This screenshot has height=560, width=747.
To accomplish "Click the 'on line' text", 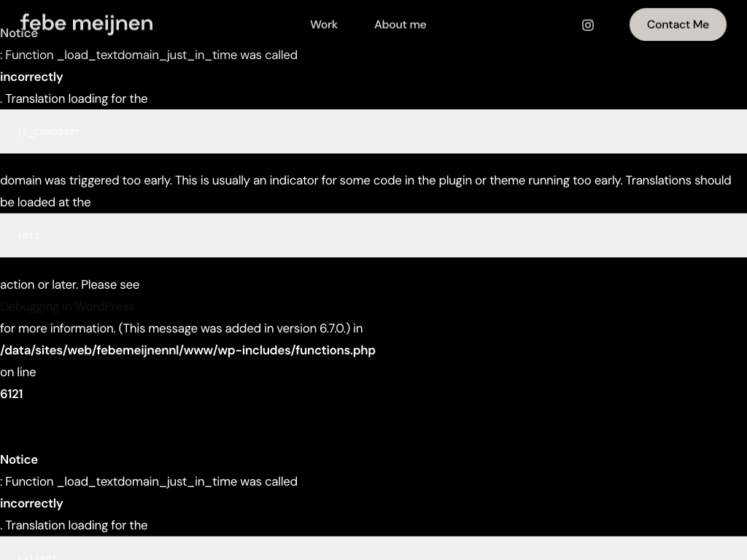I will (x=18, y=372).
